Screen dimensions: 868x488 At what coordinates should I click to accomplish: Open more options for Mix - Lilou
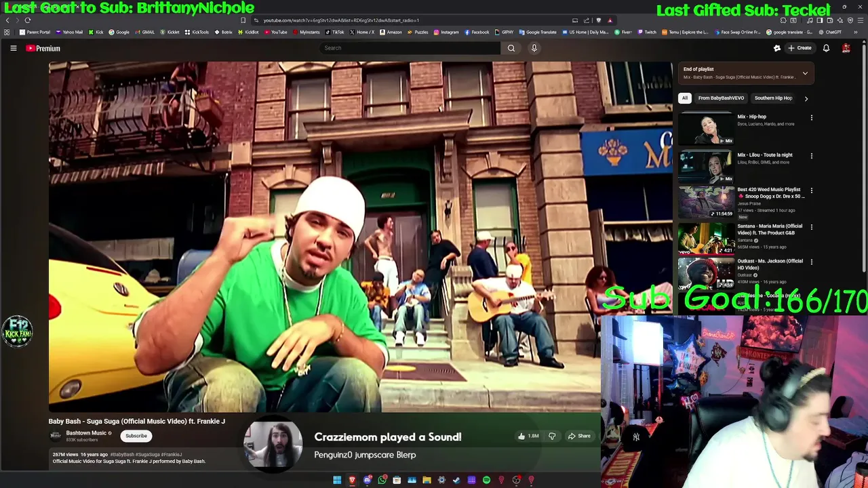(x=811, y=156)
